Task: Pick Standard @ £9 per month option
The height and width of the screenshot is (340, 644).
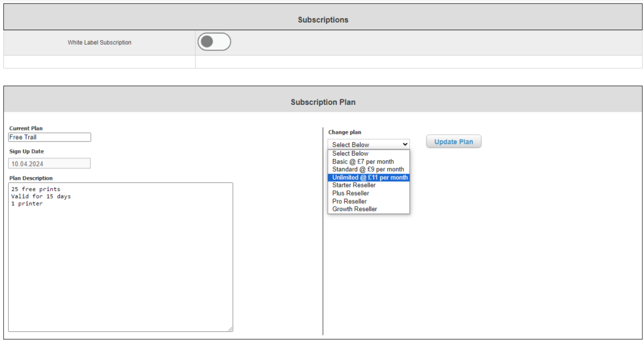Action: click(x=368, y=170)
